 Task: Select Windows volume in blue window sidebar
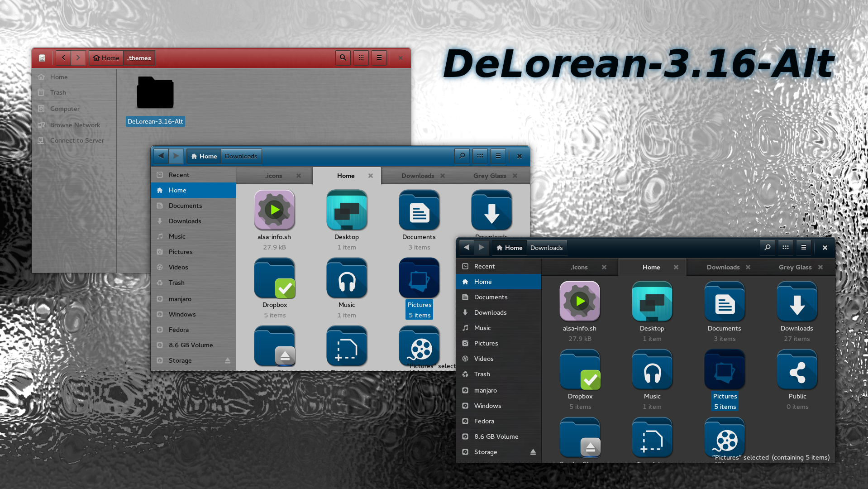193,314
